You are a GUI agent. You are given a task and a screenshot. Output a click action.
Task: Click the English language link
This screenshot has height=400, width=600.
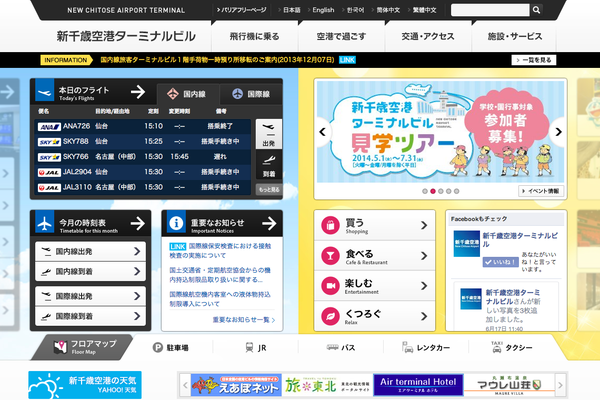click(x=323, y=10)
